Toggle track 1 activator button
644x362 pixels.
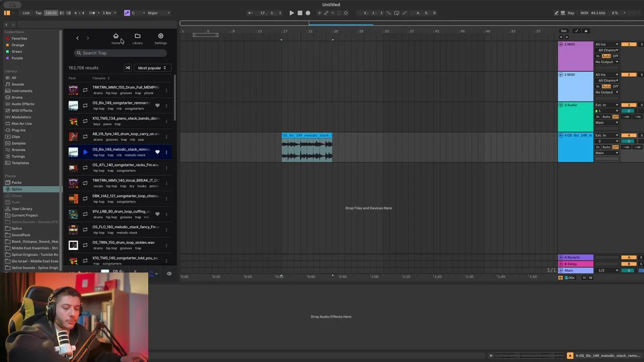[628, 44]
